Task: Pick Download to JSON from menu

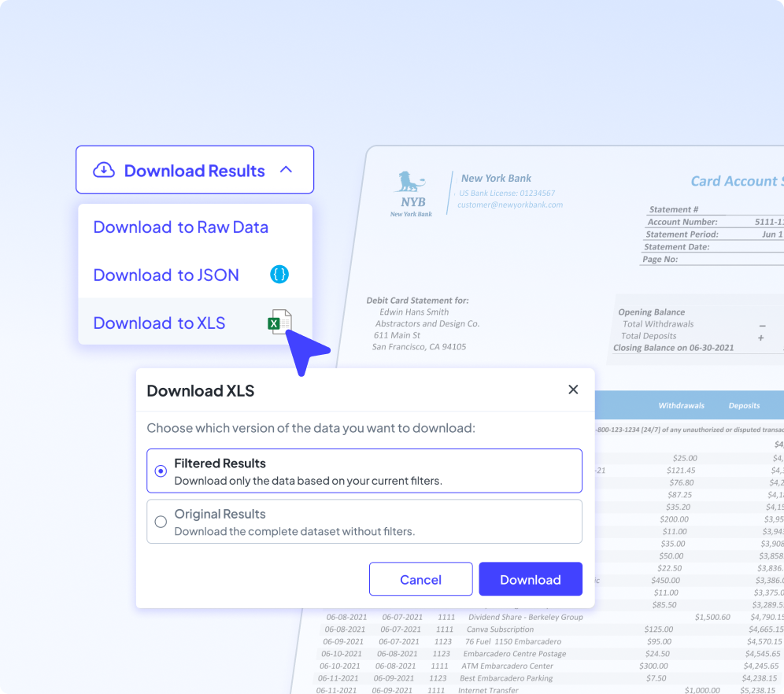Action: coord(166,275)
